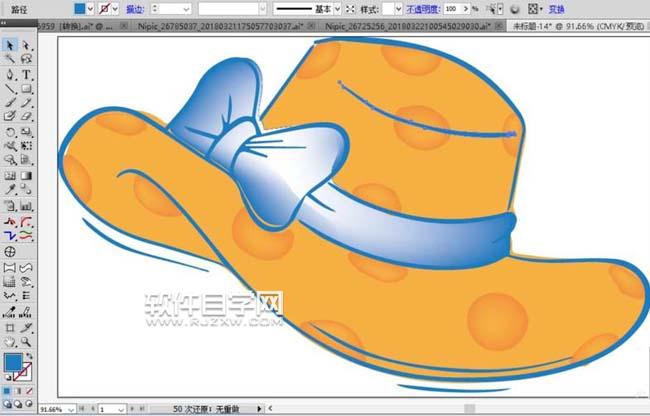Swap fill and stroke arrow icon
650x416 pixels.
tap(29, 356)
